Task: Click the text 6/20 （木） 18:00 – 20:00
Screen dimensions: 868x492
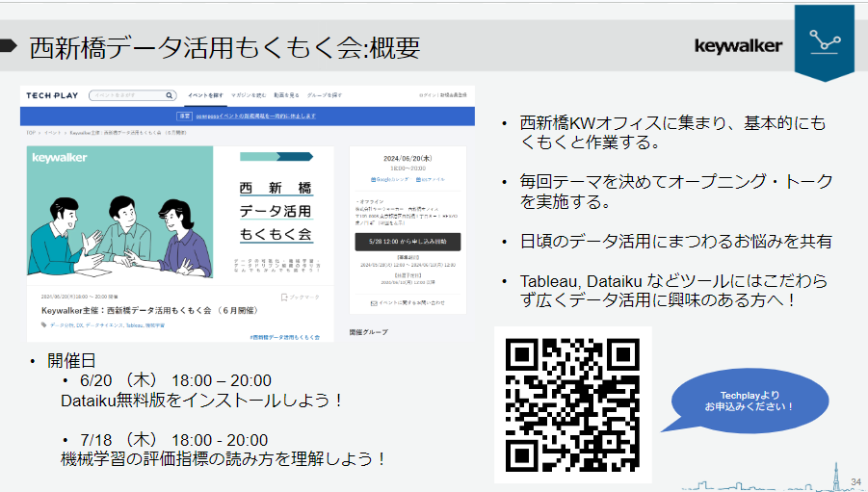Action: 175,380
